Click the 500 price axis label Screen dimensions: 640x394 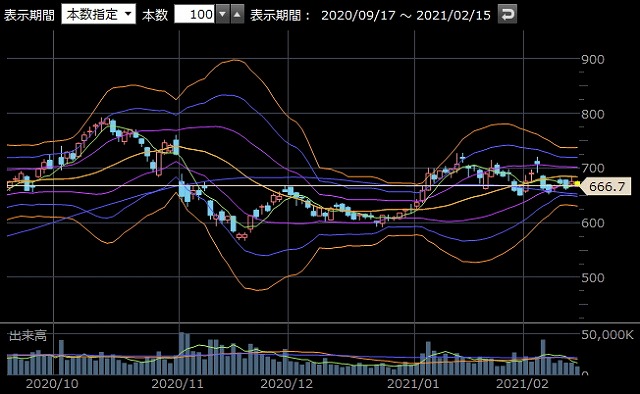593,278
